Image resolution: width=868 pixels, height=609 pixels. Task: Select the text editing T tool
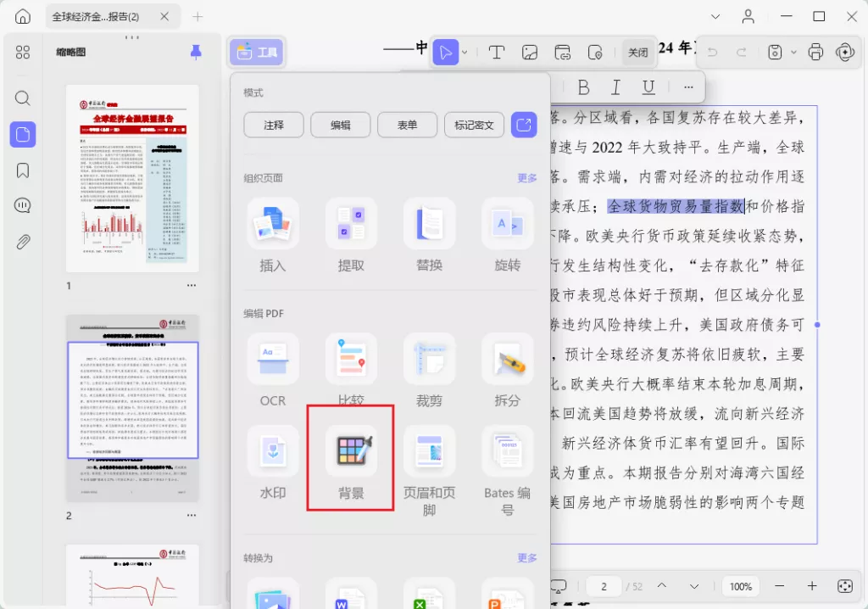[497, 52]
